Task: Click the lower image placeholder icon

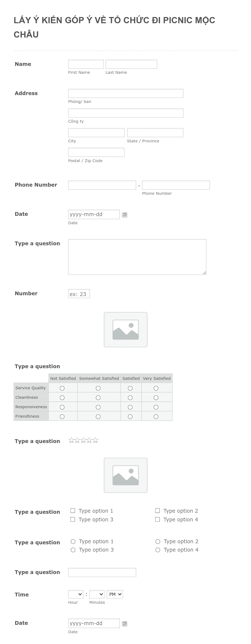Action: coord(125,475)
